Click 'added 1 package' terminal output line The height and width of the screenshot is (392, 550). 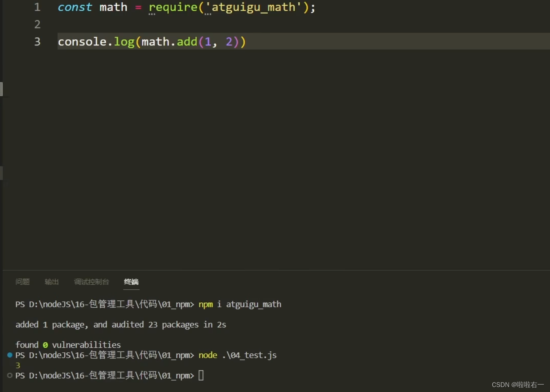click(121, 324)
